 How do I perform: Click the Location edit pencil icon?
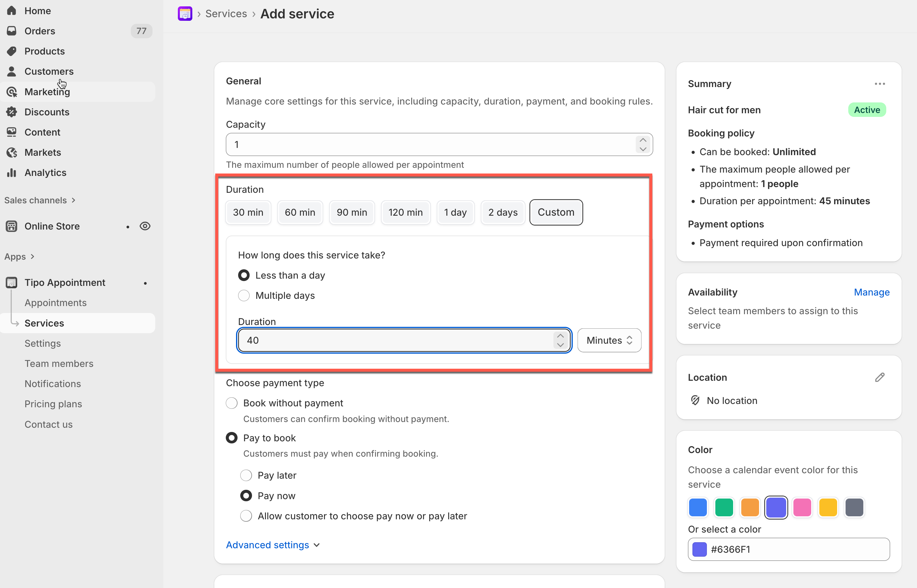pyautogui.click(x=880, y=377)
